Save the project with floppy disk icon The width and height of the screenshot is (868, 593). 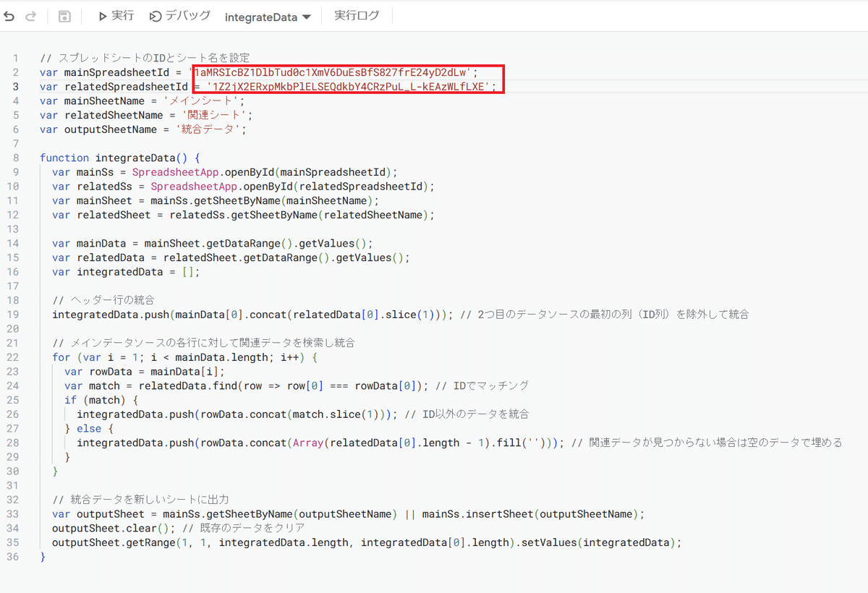64,16
